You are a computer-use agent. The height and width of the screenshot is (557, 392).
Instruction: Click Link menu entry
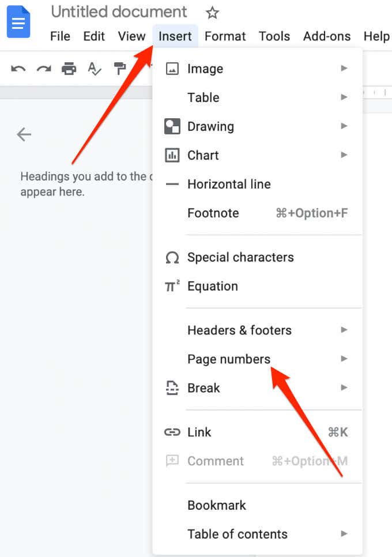click(x=258, y=432)
